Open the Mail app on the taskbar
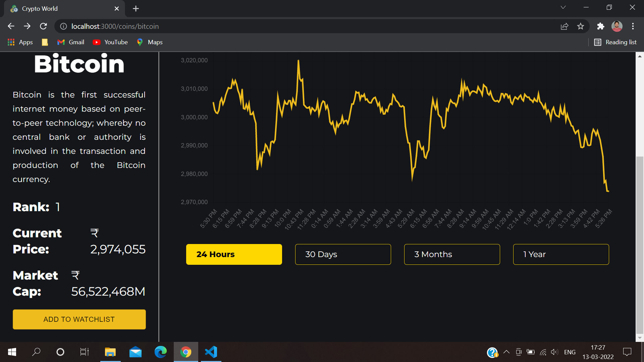The image size is (644, 362). click(x=136, y=352)
